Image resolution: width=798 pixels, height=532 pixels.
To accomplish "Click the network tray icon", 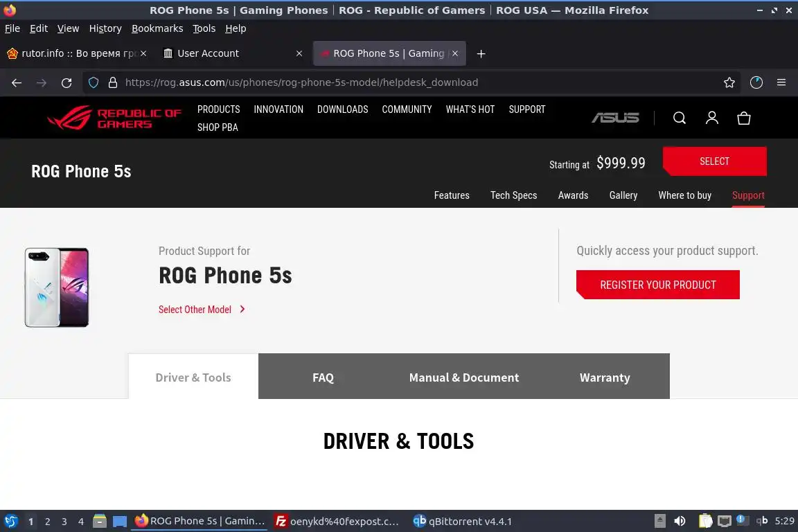I will [724, 521].
